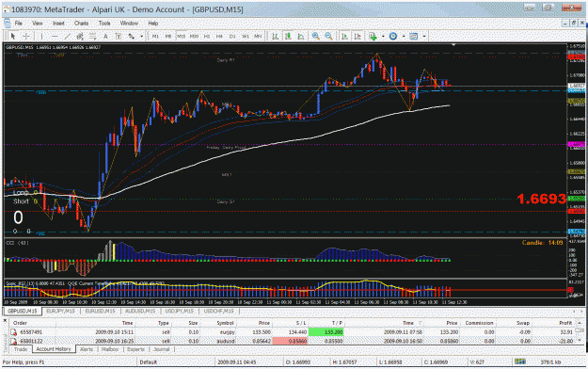Toggle the M15 timeframe button
The image size is (588, 369).
(182, 37)
